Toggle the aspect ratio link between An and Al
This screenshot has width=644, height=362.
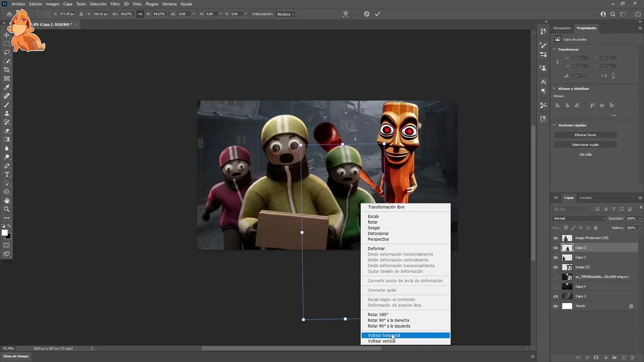point(140,14)
